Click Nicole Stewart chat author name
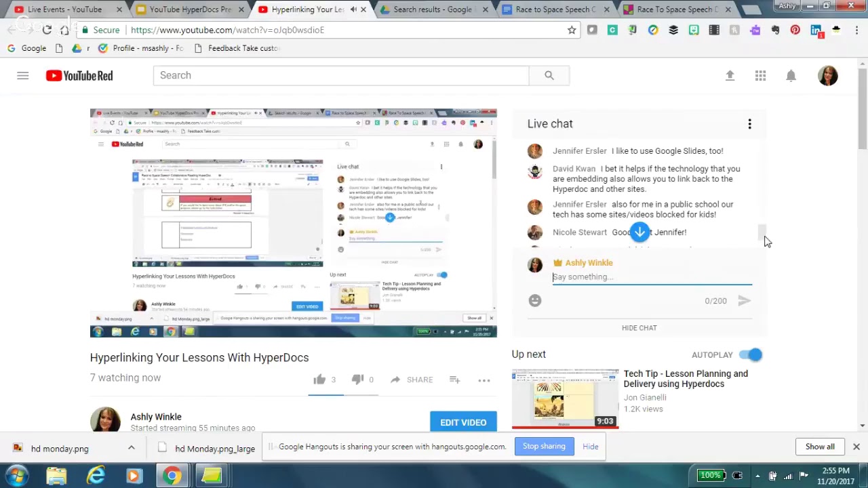Screen dimensions: 868x488 (580, 232)
